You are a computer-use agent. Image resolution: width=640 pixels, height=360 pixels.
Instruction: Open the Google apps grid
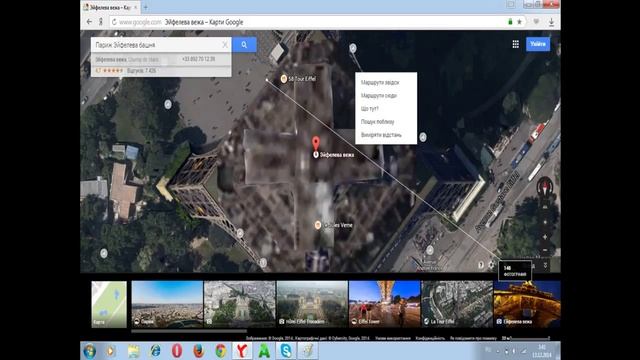(x=516, y=44)
